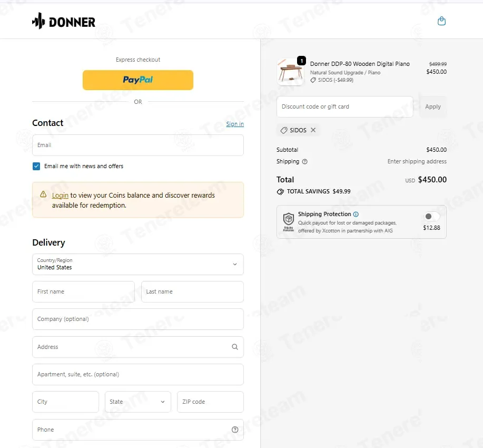Click the Donner logo
This screenshot has width=483, height=448.
click(x=64, y=21)
